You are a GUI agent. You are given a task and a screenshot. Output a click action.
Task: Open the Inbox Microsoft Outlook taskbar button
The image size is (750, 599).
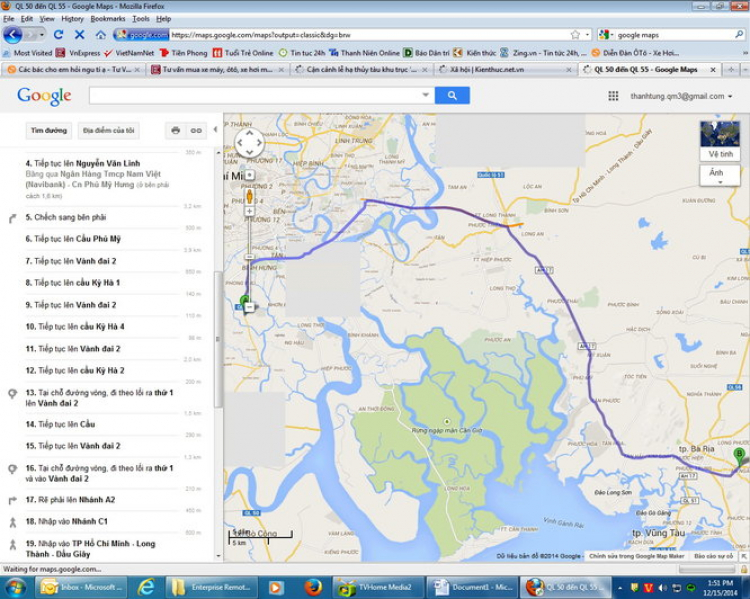point(81,587)
